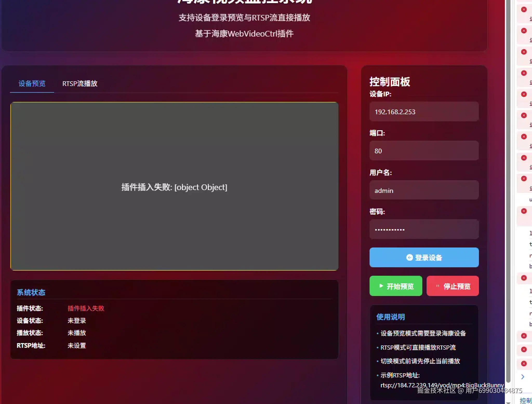The image size is (532, 404).
Task: Click the play triangle icon on 开始预览
Action: tap(381, 286)
